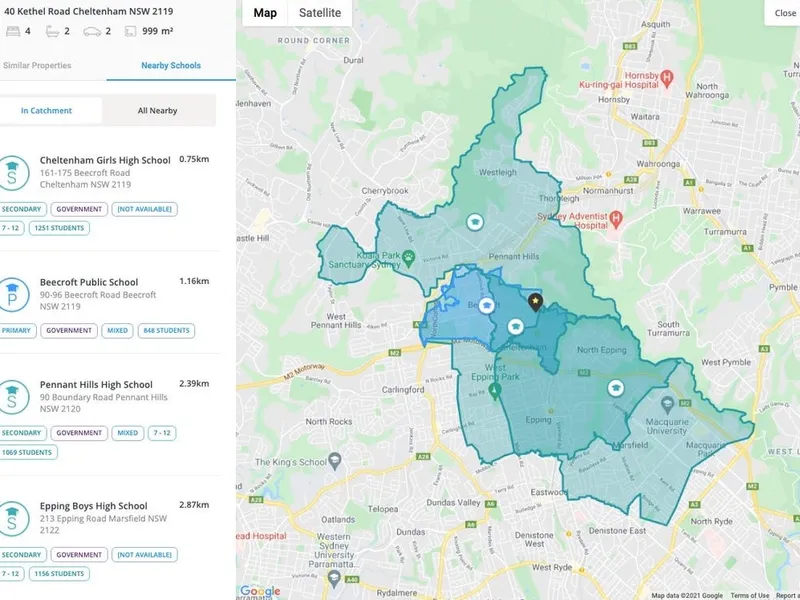Click the PRIMARY tag under Beecroft Public School
The width and height of the screenshot is (800, 600).
tap(17, 331)
